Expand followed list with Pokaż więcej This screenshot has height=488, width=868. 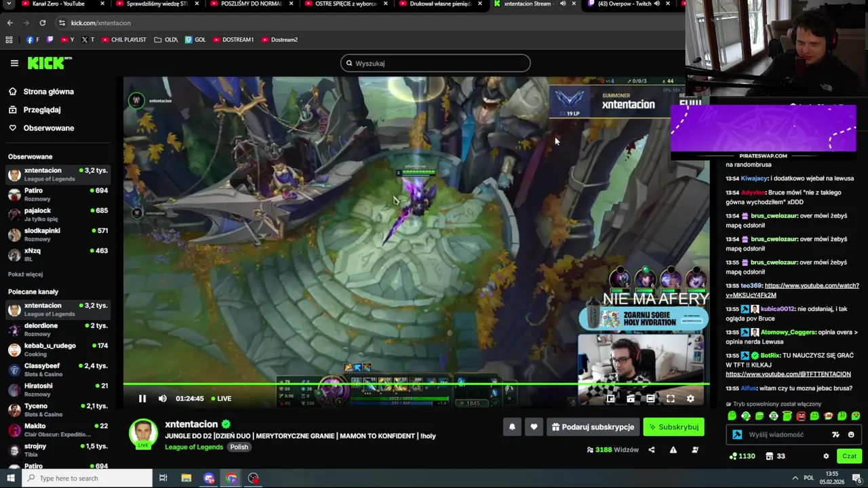click(x=25, y=274)
